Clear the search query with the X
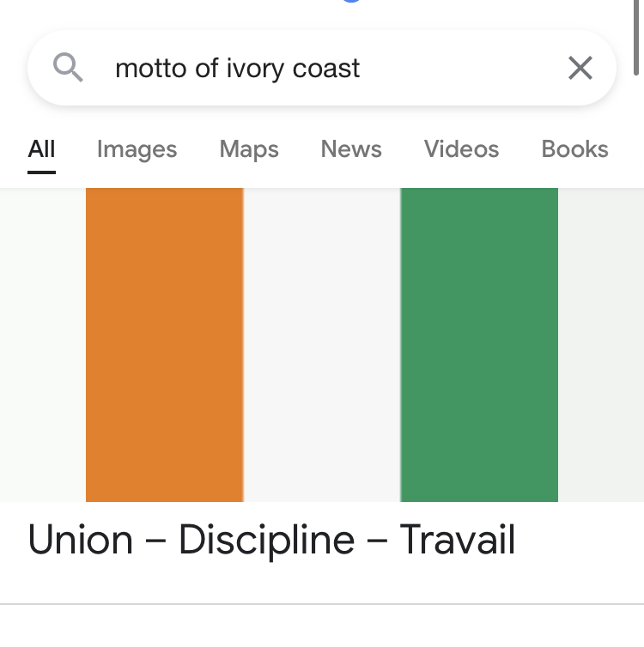 580,68
